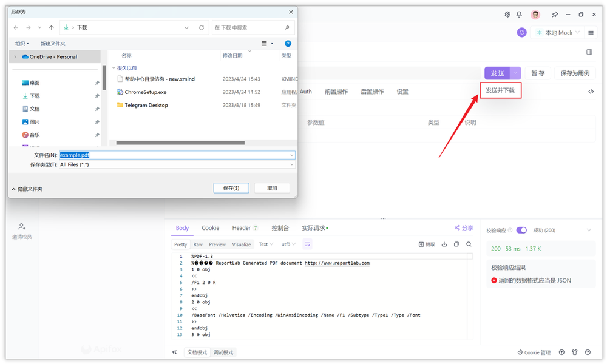Click the search icon in the response viewer
Viewport: 607px width, 364px height.
tap(467, 244)
